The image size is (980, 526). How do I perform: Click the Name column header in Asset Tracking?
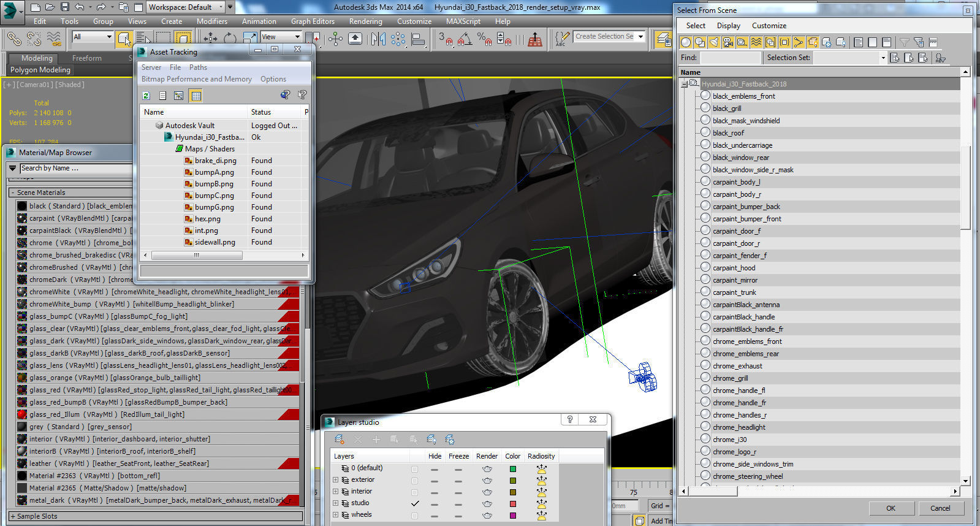click(194, 112)
